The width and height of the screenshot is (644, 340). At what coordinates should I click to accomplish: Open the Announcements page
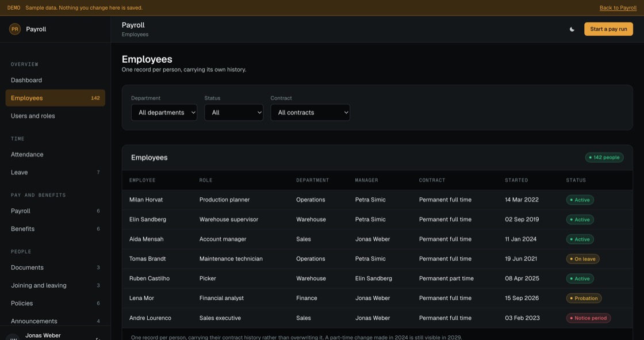click(x=55, y=321)
